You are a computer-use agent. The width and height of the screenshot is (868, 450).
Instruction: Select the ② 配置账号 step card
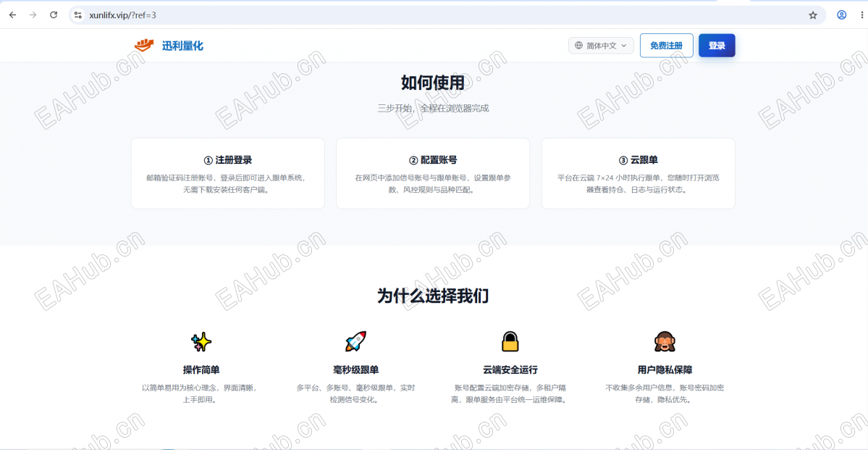coord(433,173)
